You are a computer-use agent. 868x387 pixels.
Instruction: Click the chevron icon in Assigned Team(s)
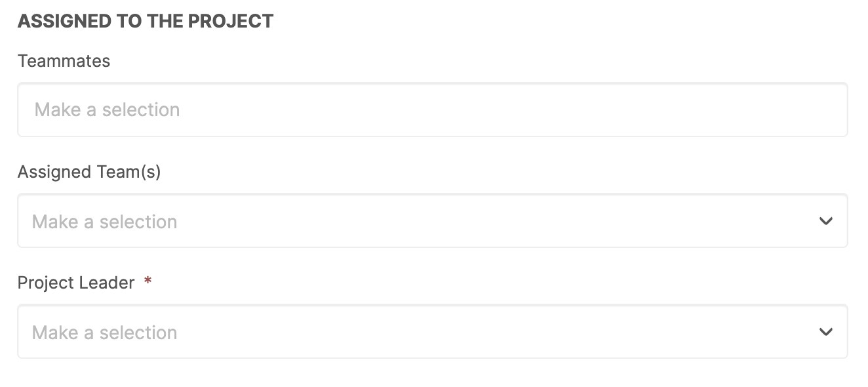point(825,221)
